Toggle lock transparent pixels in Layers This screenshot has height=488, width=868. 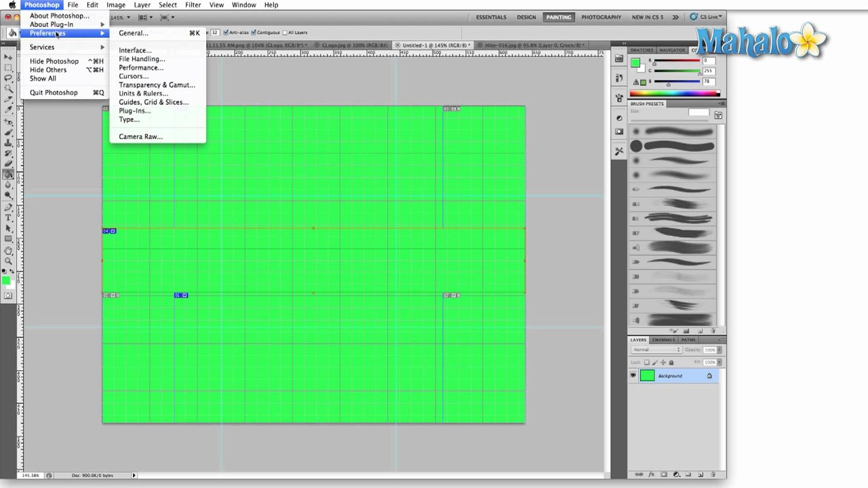click(647, 362)
